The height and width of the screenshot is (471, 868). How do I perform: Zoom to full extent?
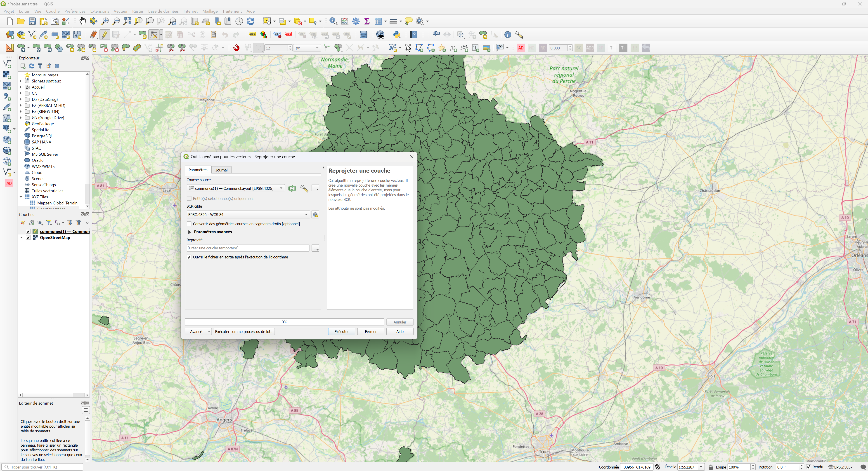tap(127, 21)
